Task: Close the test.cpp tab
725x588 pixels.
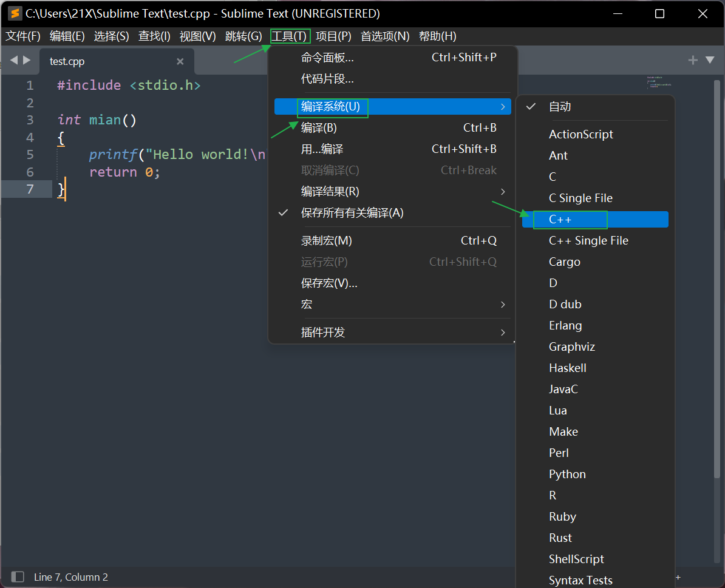Action: 180,61
